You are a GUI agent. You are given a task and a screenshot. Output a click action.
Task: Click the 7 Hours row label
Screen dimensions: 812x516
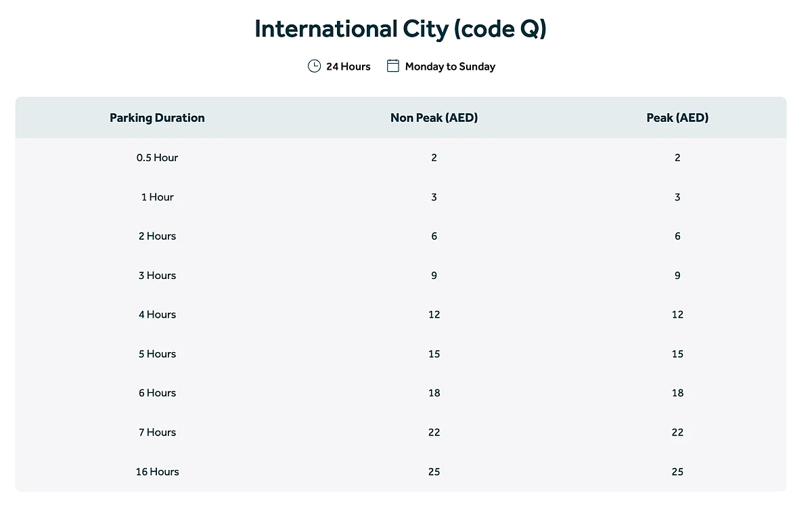click(157, 433)
